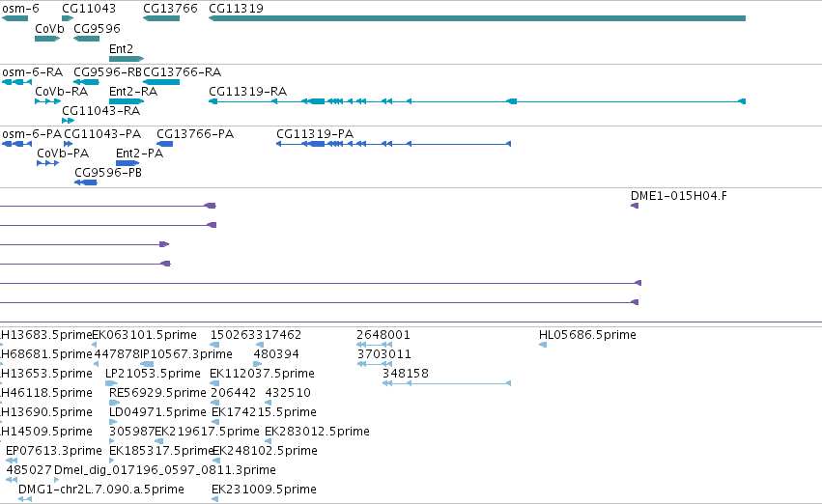Image resolution: width=822 pixels, height=504 pixels.
Task: Click the CG11043-RA transcript label
Action: coord(100,110)
